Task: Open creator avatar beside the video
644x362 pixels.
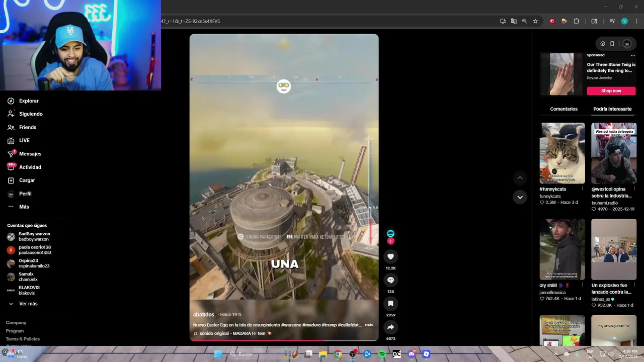Action: click(x=390, y=234)
